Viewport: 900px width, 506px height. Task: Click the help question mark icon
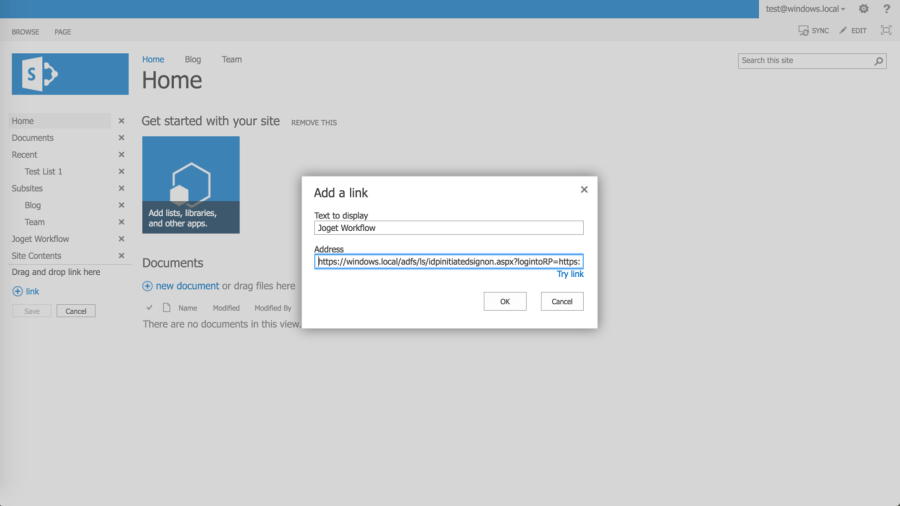click(x=886, y=9)
